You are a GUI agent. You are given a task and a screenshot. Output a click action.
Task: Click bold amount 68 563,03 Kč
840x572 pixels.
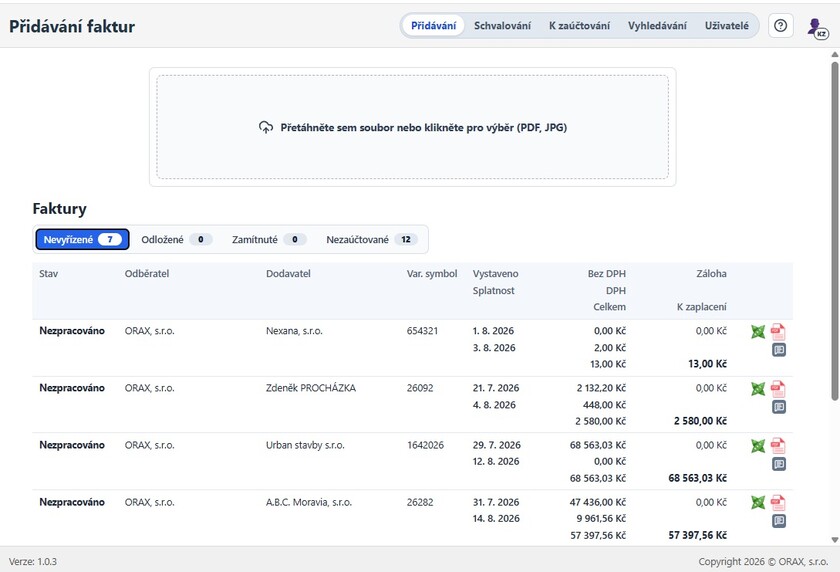coord(698,478)
